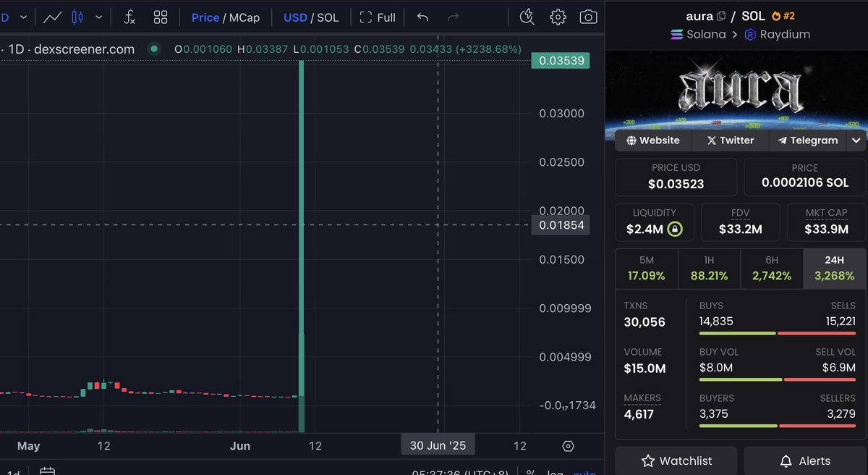This screenshot has height=475, width=868.
Task: Open the aura Twitter link
Action: (x=731, y=140)
